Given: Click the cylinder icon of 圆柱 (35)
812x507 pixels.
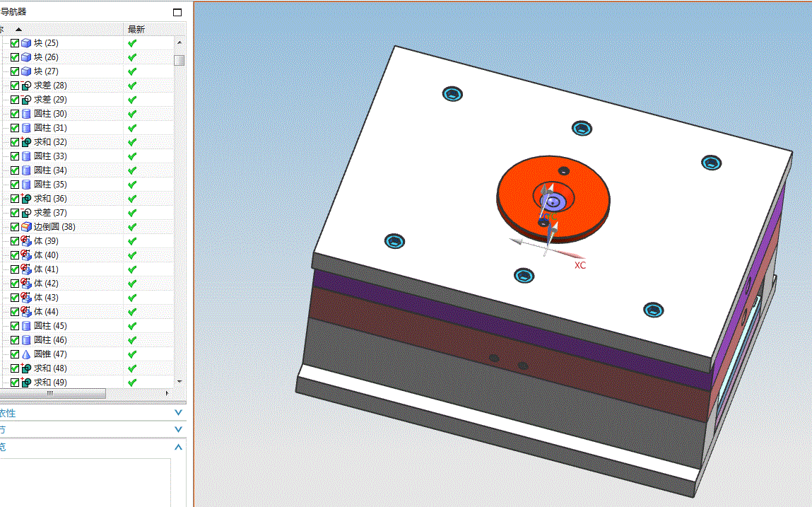Looking at the screenshot, I should point(26,185).
